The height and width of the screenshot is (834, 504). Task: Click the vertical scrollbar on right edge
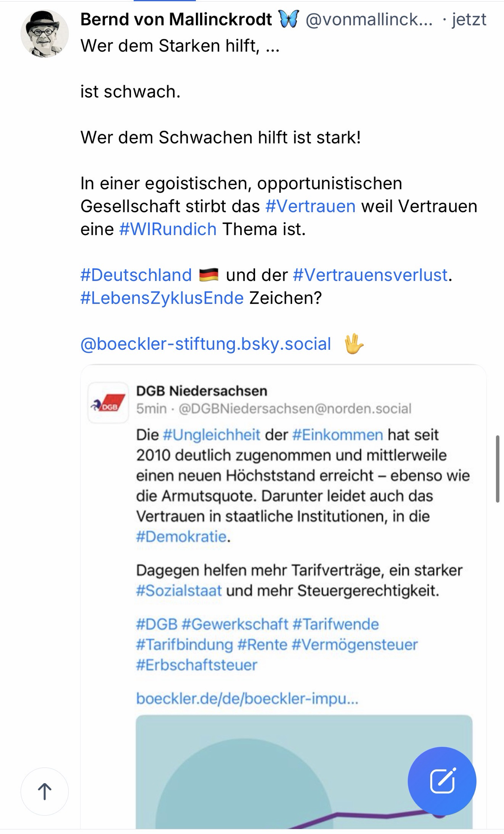497,469
